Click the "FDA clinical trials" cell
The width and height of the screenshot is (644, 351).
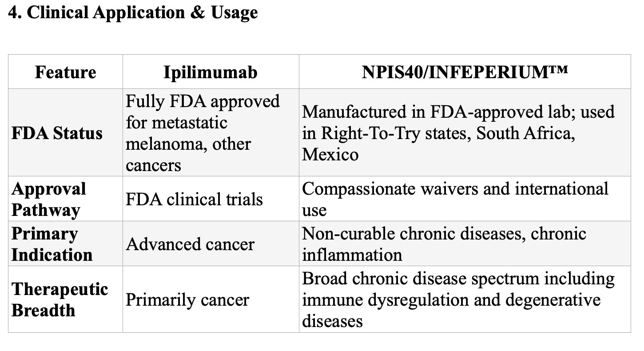tap(195, 199)
